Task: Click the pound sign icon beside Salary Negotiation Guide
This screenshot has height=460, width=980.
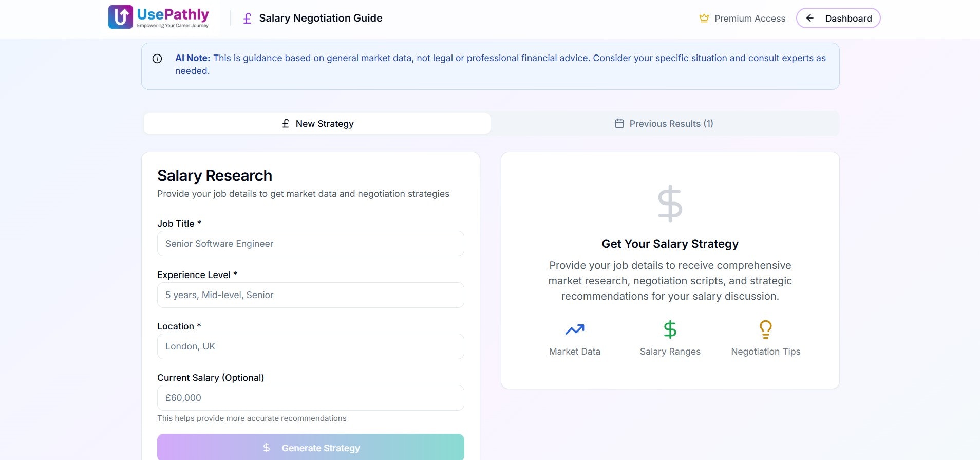Action: (247, 19)
